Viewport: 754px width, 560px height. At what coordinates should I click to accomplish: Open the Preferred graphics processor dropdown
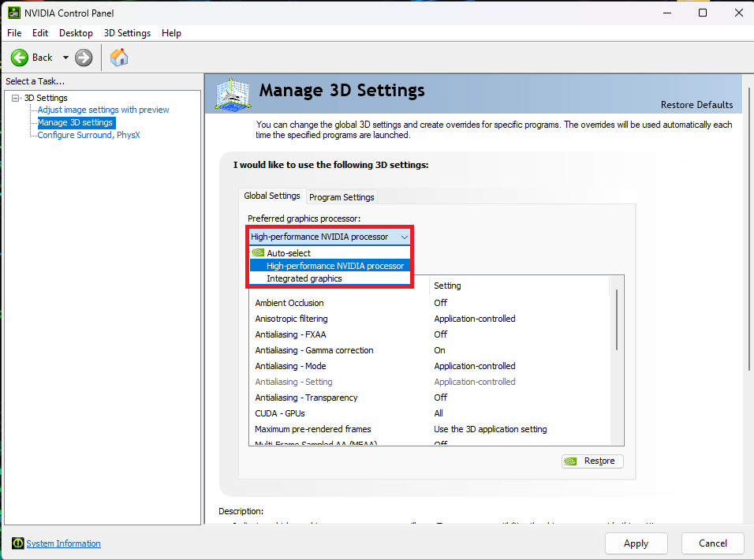[403, 236]
